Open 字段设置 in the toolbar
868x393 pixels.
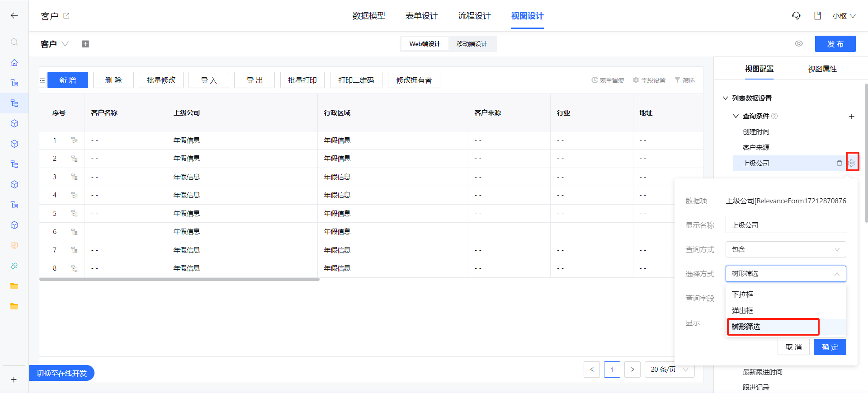[649, 80]
